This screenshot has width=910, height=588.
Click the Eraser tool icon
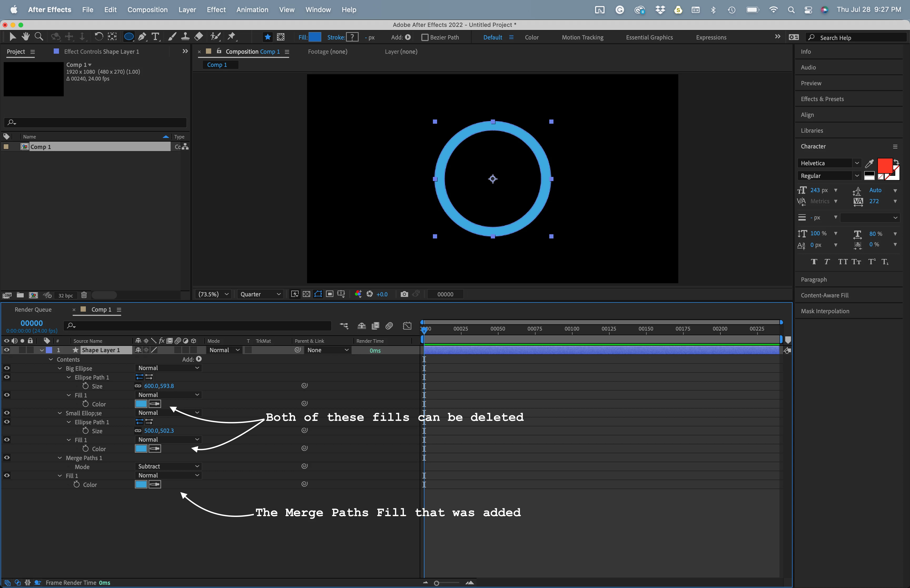(199, 37)
